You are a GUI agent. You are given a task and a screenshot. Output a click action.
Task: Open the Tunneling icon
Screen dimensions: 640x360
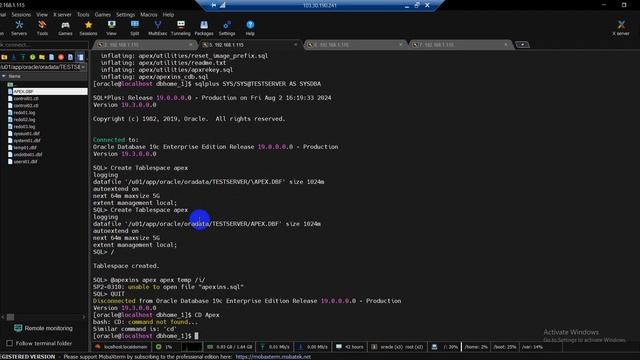[180, 28]
